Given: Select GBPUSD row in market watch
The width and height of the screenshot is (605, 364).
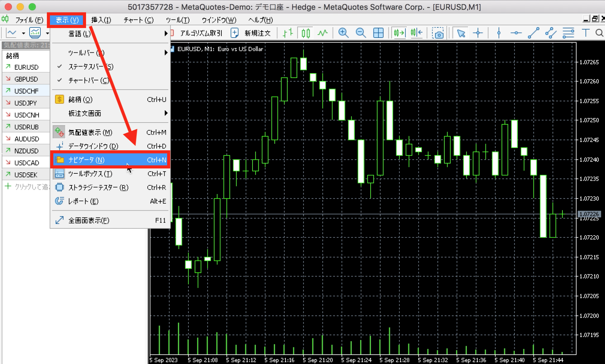Looking at the screenshot, I should 26,79.
